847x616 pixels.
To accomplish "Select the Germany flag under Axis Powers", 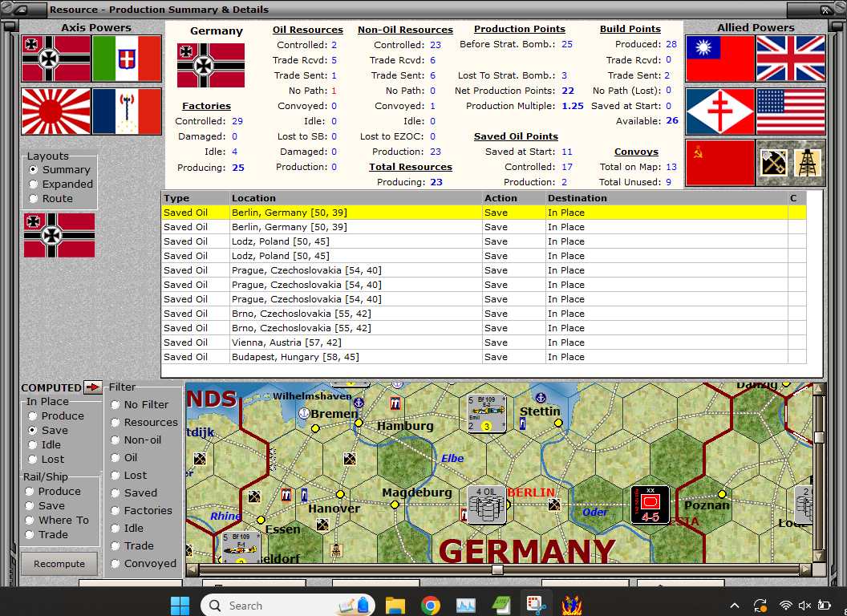I will (x=57, y=59).
